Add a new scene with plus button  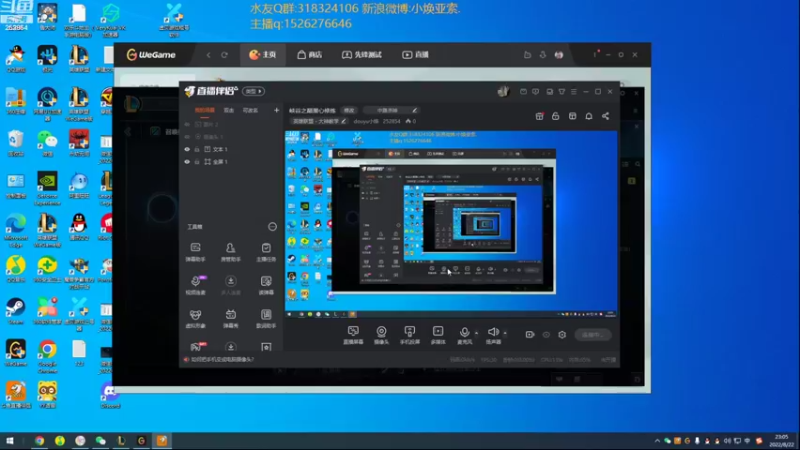click(x=277, y=110)
